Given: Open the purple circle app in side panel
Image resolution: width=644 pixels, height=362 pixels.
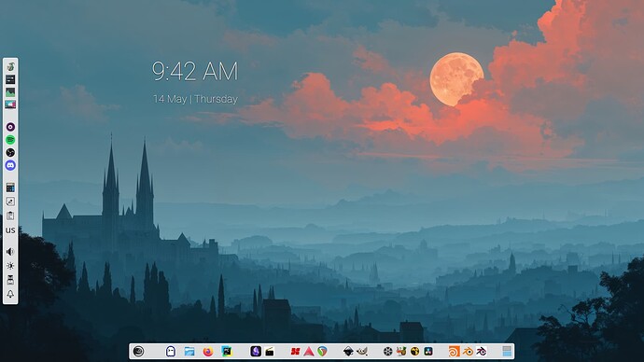Looking at the screenshot, I should [10, 127].
